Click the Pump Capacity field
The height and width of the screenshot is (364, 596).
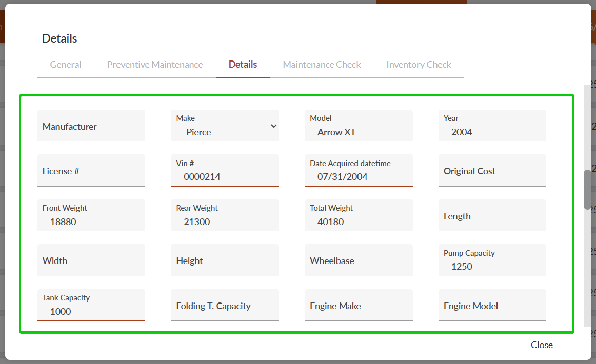[x=492, y=266]
